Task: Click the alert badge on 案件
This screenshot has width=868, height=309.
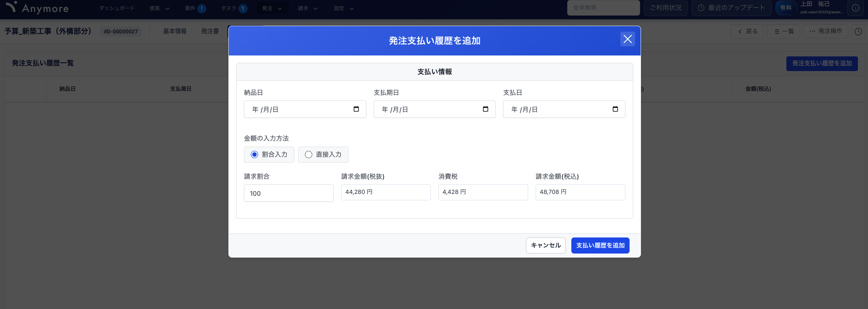Action: (202, 8)
